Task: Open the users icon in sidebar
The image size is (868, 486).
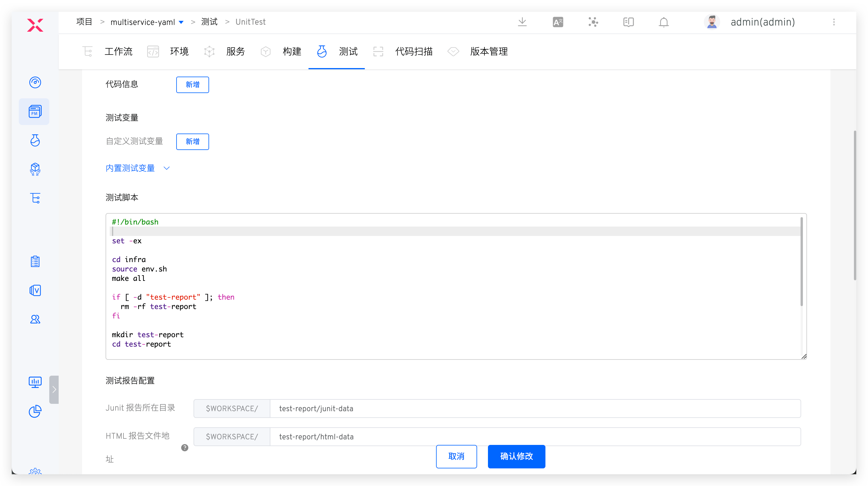Action: pyautogui.click(x=35, y=319)
